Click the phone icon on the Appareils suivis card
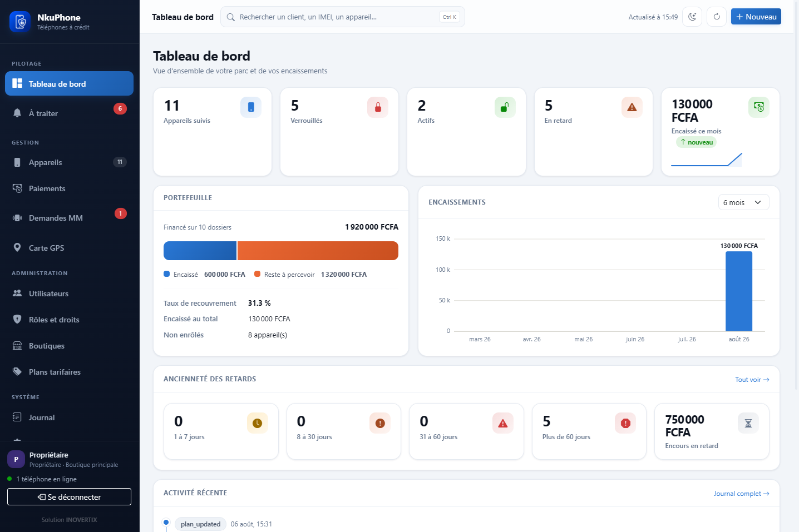Viewport: 799px width, 532px height. pyautogui.click(x=251, y=107)
